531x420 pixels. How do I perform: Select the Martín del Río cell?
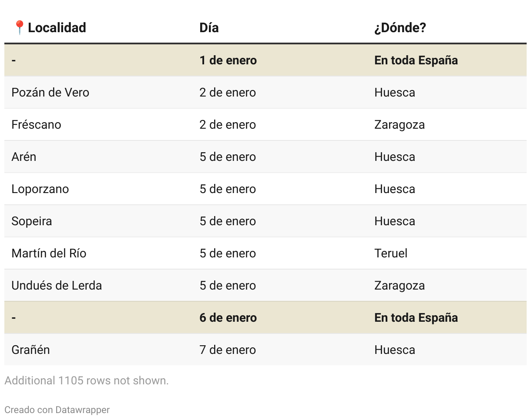coord(49,253)
